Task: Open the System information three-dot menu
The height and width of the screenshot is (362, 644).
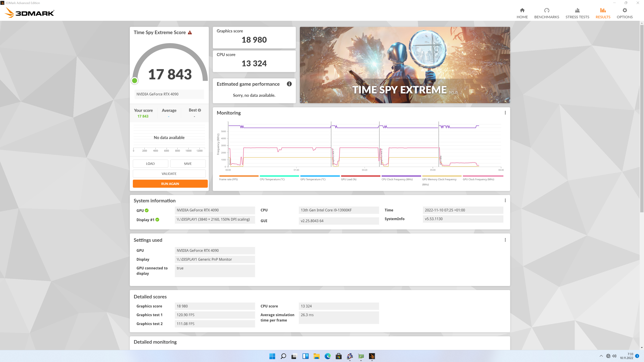Action: click(505, 200)
